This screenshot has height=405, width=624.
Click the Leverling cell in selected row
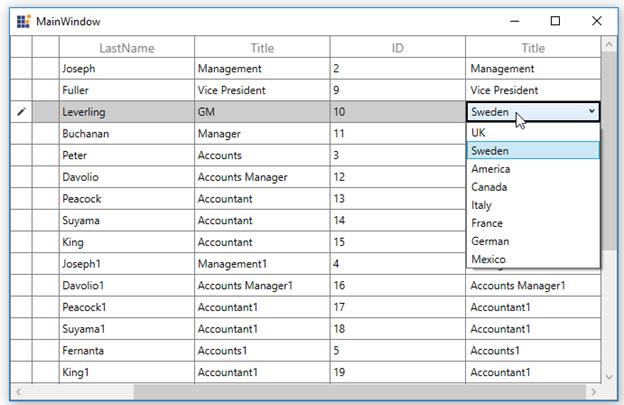pyautogui.click(x=127, y=112)
